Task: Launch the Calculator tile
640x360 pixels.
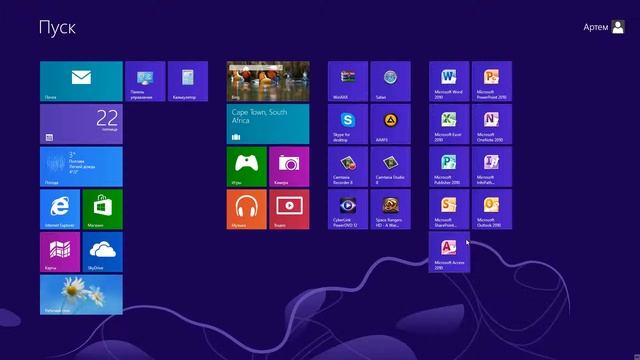Action: pos(188,81)
